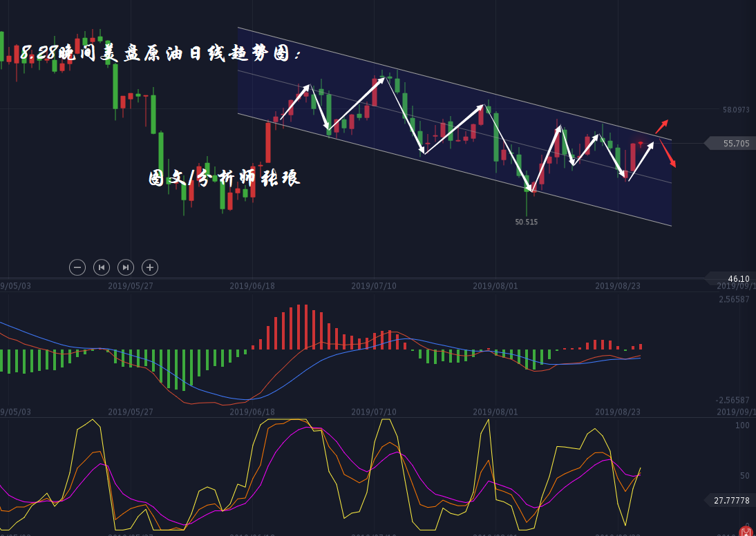
Task: Click the zoom out minus button
Action: [x=77, y=267]
